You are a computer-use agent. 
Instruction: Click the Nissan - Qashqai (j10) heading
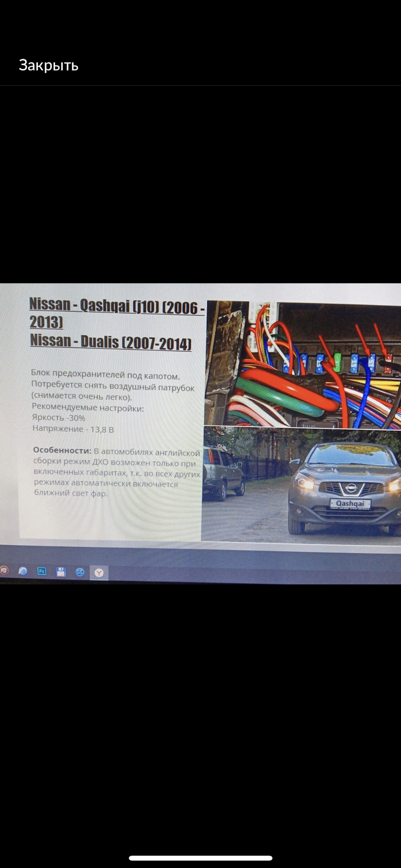click(x=117, y=313)
